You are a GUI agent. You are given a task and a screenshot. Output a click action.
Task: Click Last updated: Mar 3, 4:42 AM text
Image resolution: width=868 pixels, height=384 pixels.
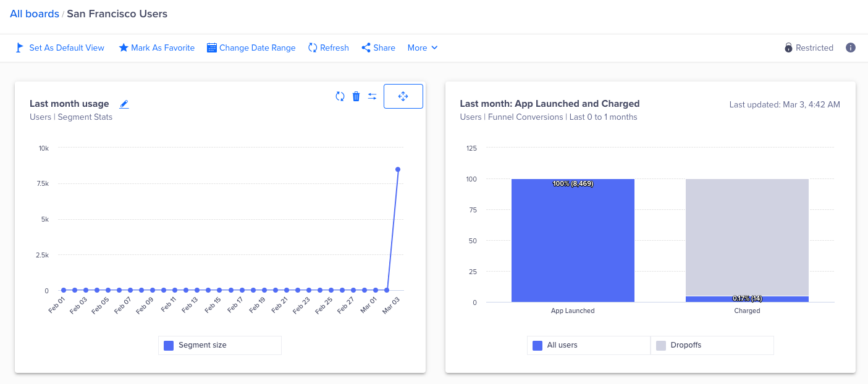point(785,104)
